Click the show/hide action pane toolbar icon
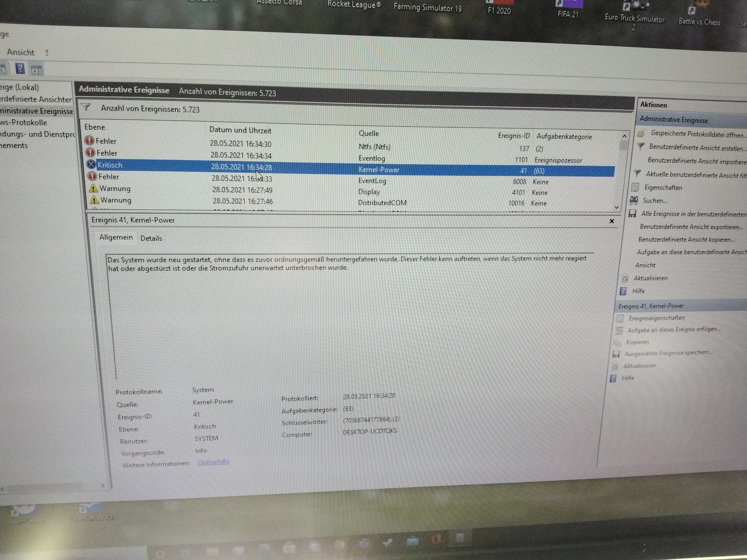 (36, 70)
